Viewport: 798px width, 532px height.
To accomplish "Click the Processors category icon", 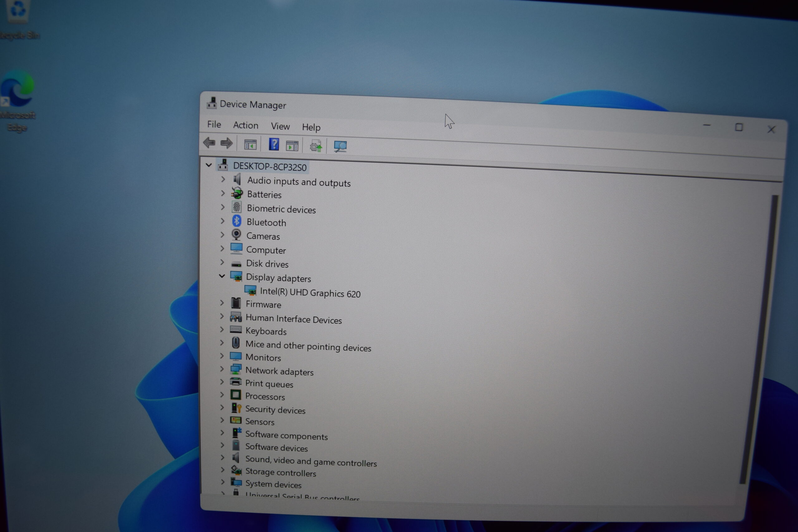I will point(236,395).
